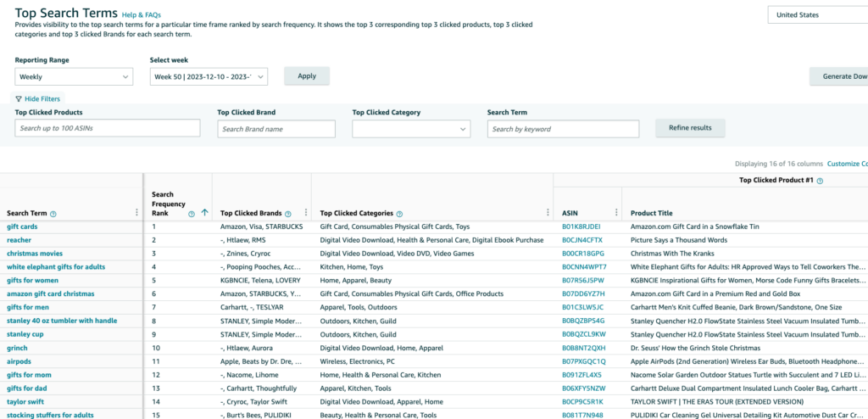The height and width of the screenshot is (419, 868).
Task: Open stanley 40 oz tumbler with handle
Action: (x=62, y=321)
